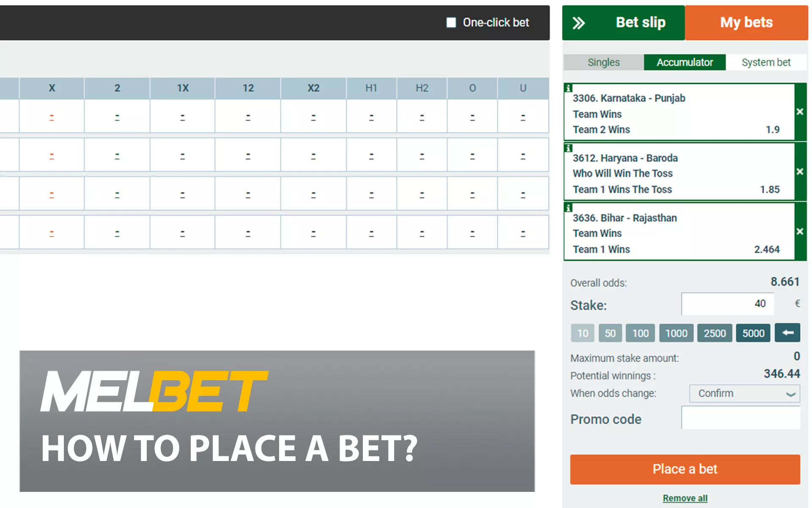Enable the Singles tab checkbox
This screenshot has width=812, height=508.
[604, 62]
